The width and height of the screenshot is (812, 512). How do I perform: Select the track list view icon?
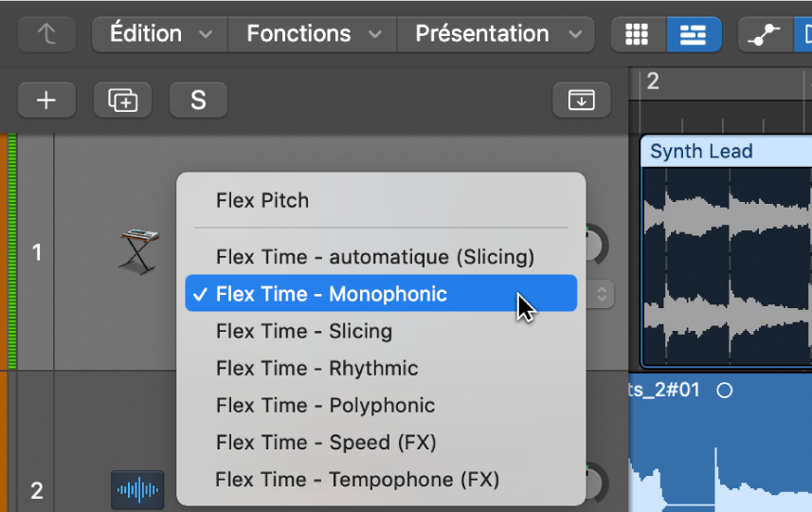click(694, 34)
